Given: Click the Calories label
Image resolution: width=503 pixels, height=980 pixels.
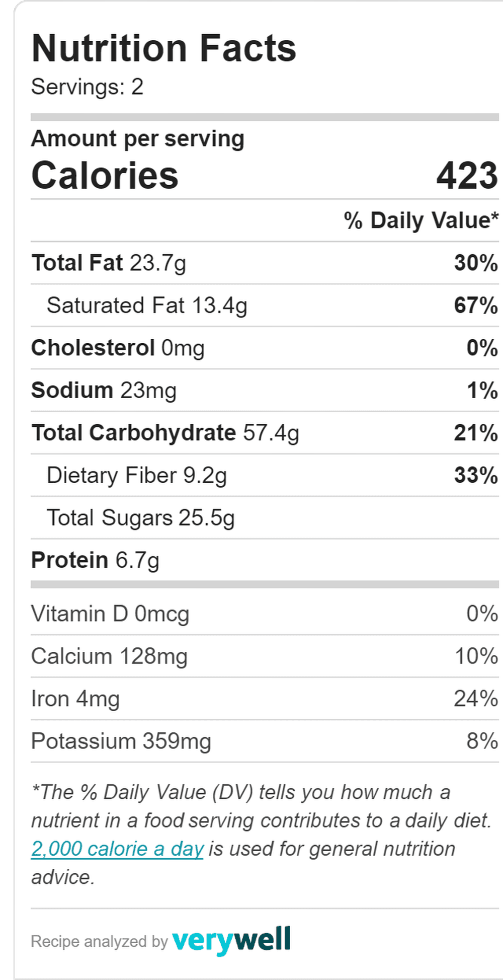Looking at the screenshot, I should tap(105, 176).
